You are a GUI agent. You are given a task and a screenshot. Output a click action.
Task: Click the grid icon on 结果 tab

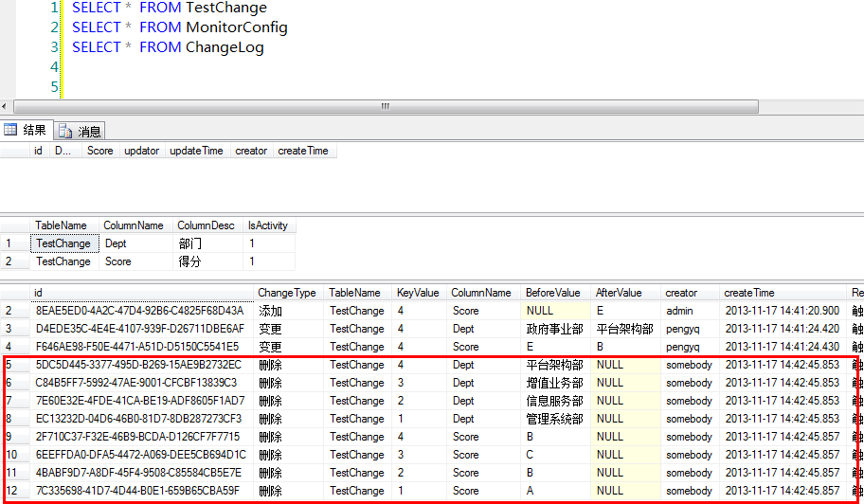point(9,130)
